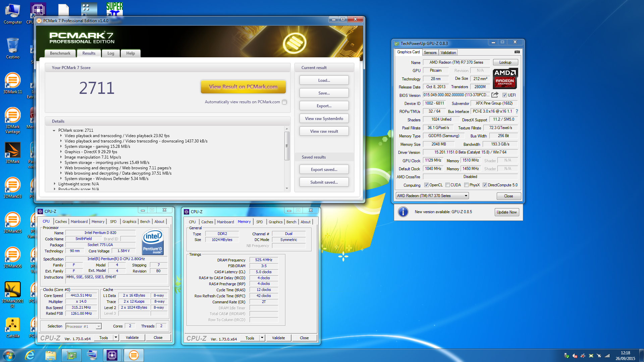Image resolution: width=644 pixels, height=362 pixels.
Task: Toggle the CUDA checkbox
Action: click(x=447, y=185)
